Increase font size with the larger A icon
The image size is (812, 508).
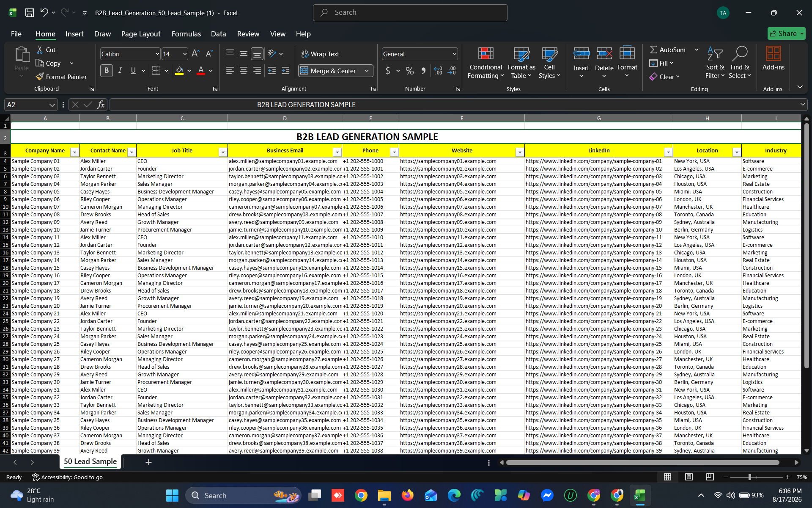coord(195,54)
